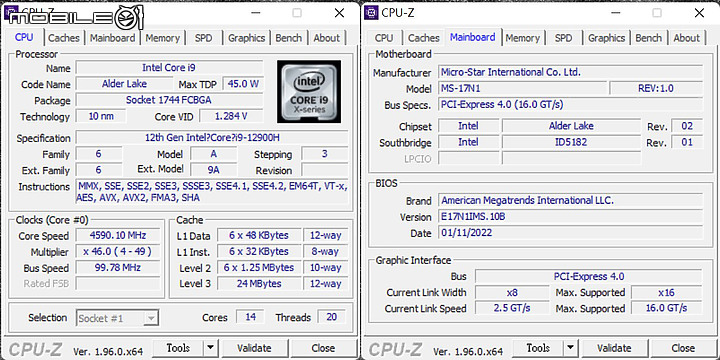Click Multiplier value x 46.0 (4 - 49)

[118, 252]
